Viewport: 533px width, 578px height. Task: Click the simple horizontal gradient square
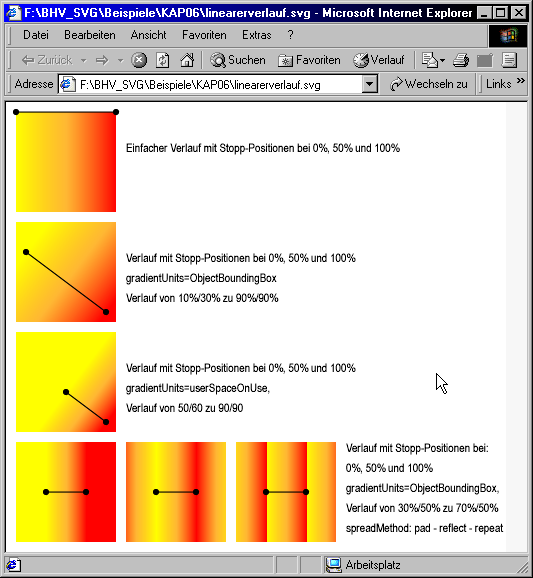coord(66,162)
